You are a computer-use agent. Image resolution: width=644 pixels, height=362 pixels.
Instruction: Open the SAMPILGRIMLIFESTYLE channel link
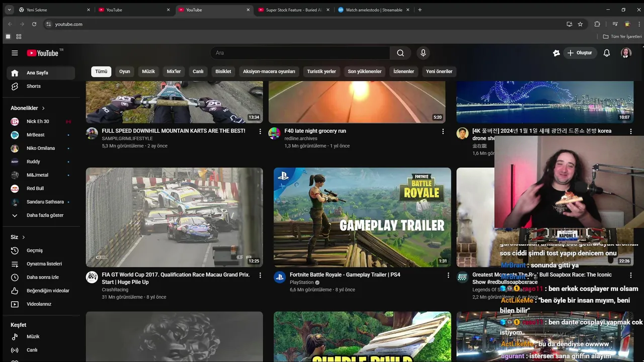pos(127,138)
